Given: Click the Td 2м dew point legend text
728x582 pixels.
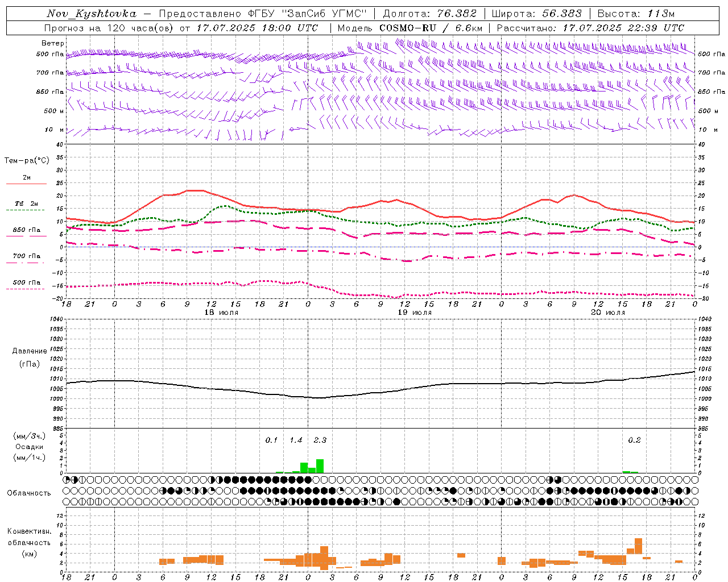Looking at the screenshot, I should tap(27, 203).
